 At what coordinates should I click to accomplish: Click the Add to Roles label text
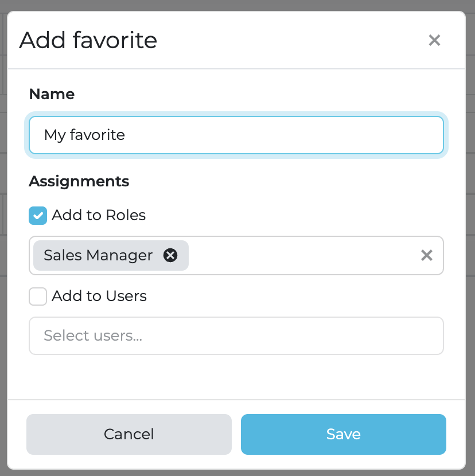click(99, 216)
